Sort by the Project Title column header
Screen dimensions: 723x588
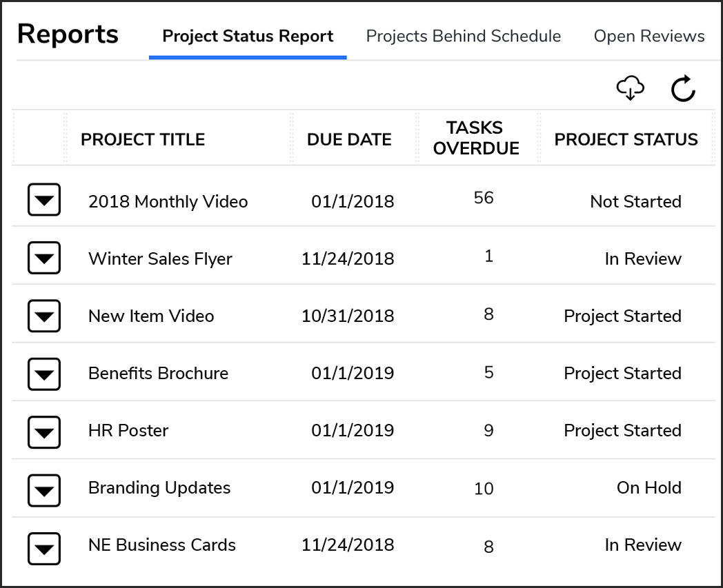point(143,139)
